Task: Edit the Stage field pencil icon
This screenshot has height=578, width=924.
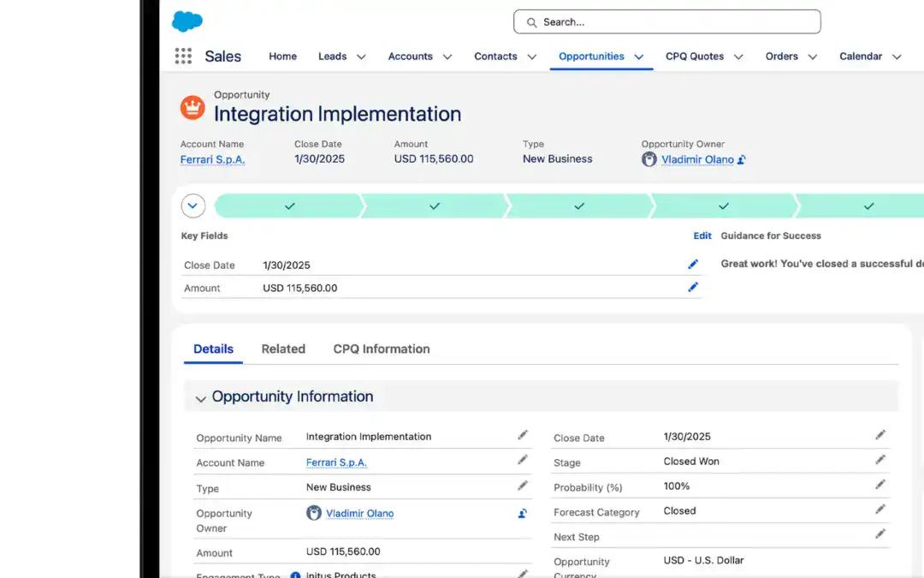Action: coord(880,461)
